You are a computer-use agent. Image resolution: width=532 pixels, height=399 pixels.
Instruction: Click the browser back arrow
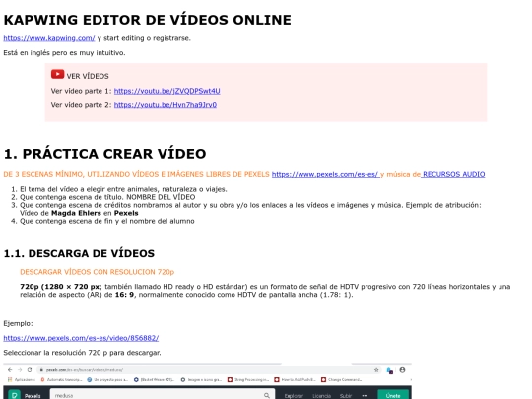click(10, 370)
